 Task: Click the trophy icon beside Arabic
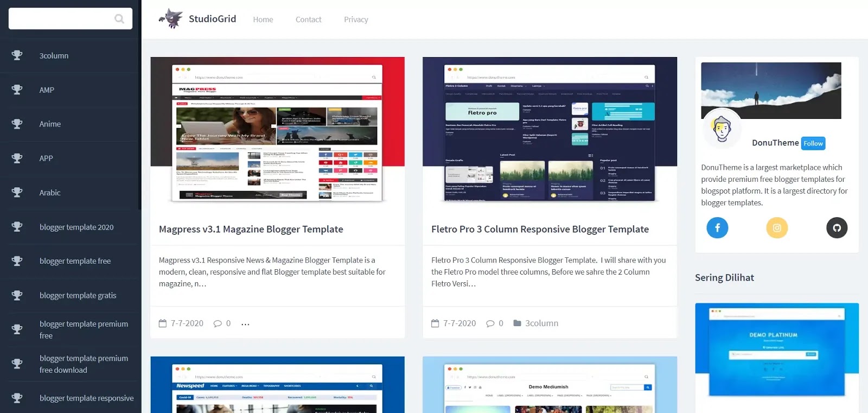[17, 192]
